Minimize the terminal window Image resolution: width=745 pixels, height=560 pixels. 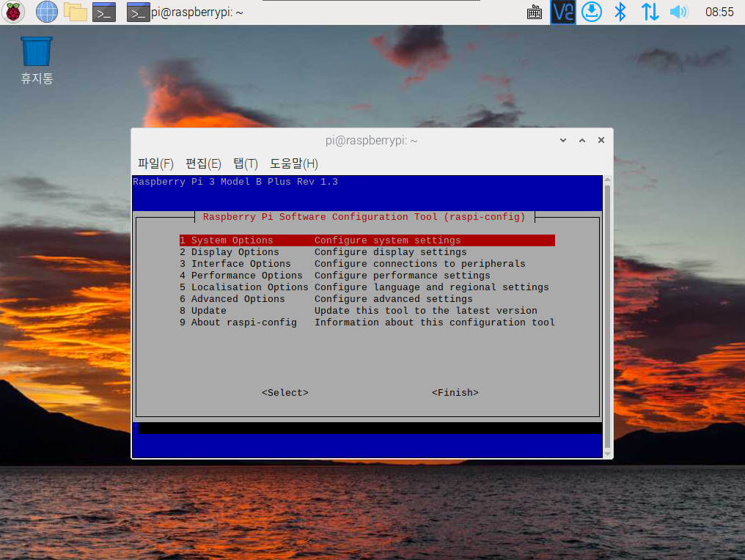[x=563, y=140]
